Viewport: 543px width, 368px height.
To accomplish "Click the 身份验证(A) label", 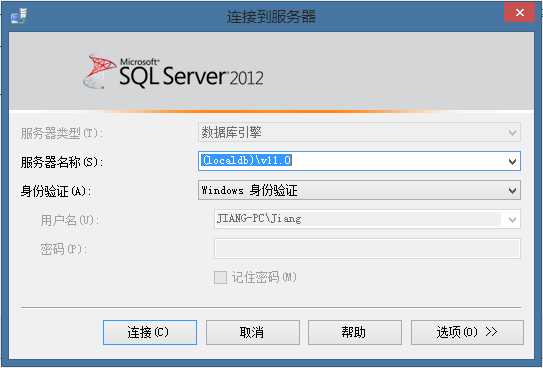I will click(56, 191).
